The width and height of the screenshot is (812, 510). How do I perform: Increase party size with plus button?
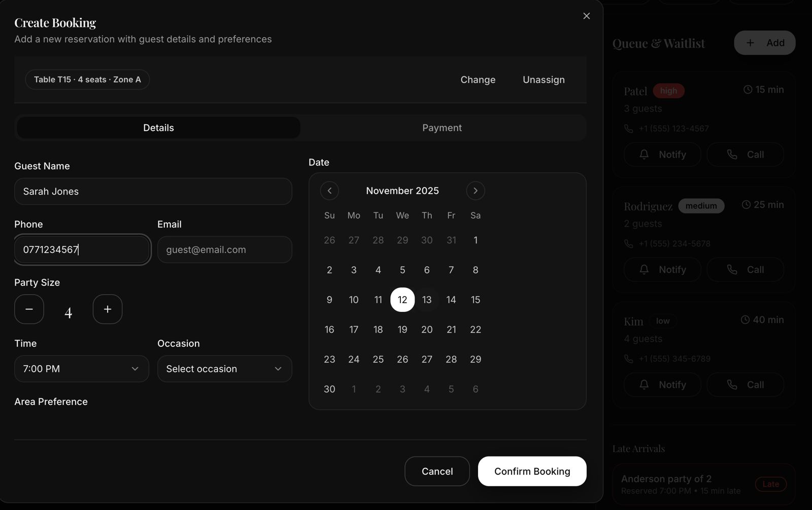click(108, 309)
